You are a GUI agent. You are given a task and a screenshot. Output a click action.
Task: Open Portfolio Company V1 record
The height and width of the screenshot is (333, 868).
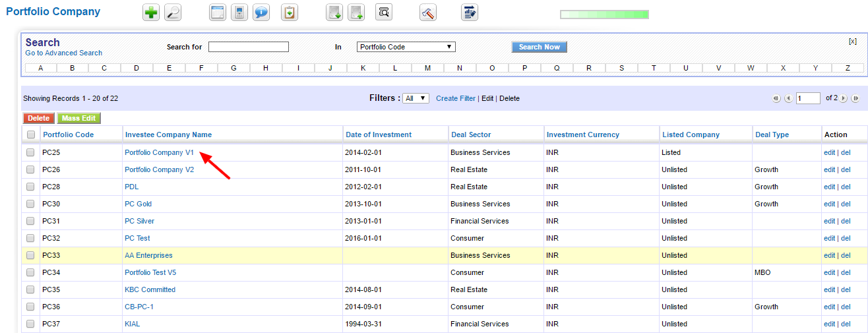click(159, 152)
